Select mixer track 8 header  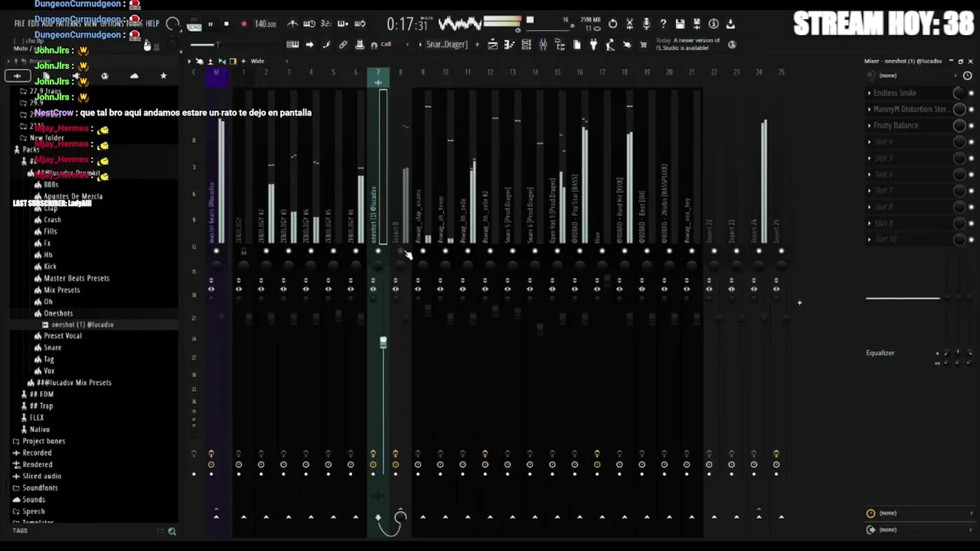click(400, 73)
